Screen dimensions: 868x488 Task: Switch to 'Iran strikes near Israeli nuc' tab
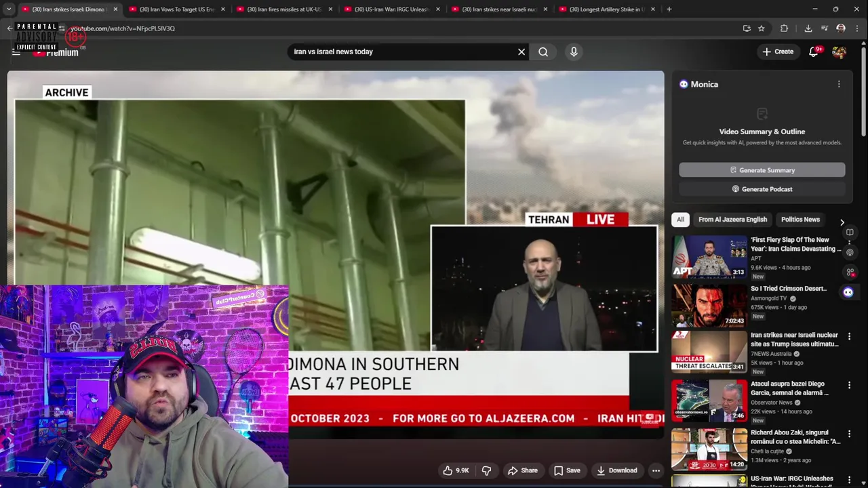tap(499, 9)
